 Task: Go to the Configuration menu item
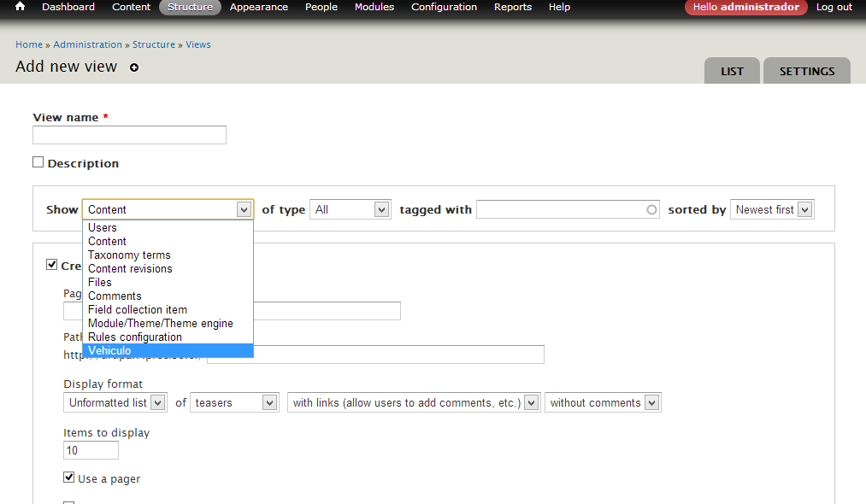tap(444, 7)
